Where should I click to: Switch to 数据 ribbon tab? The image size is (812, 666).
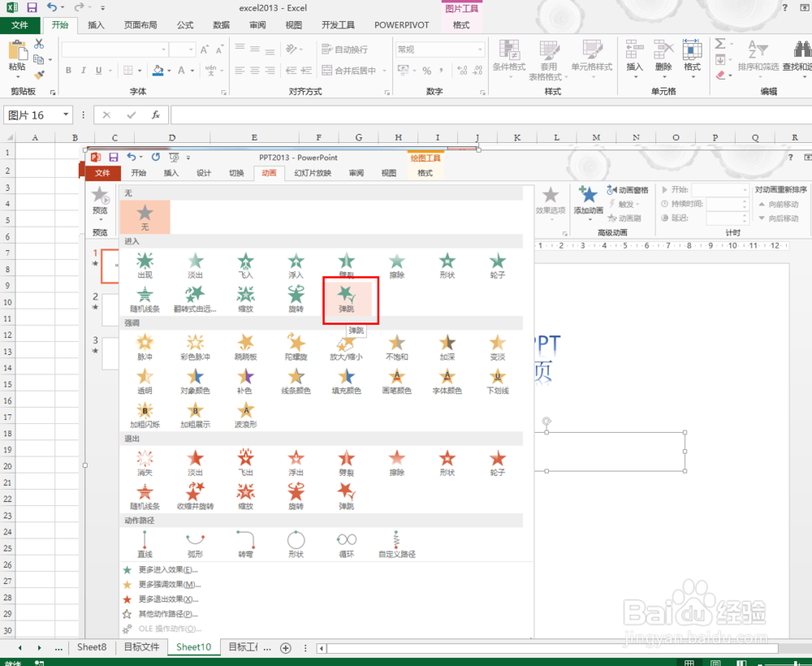click(221, 25)
